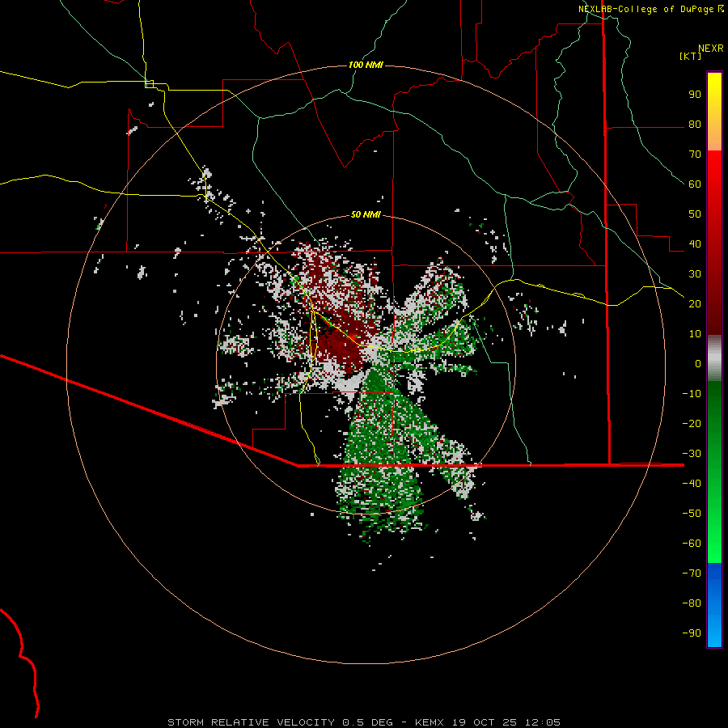Click the 40 value on the velocity scale
728x728 pixels.
coord(695,243)
